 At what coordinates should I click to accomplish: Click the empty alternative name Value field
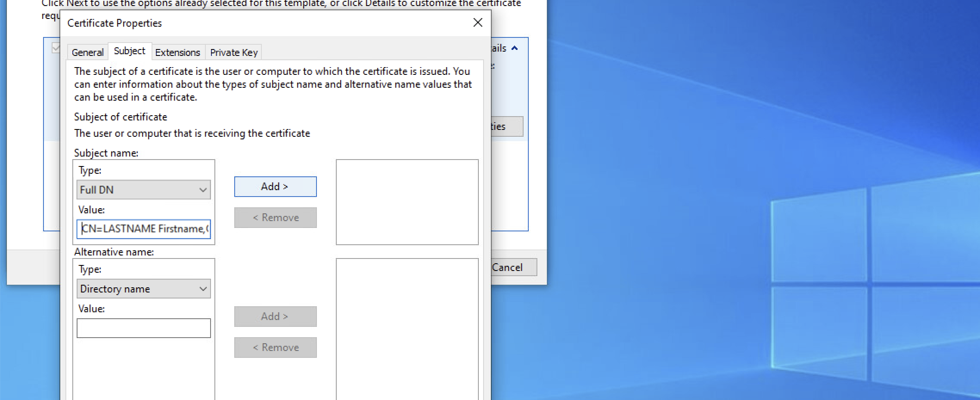pos(143,328)
